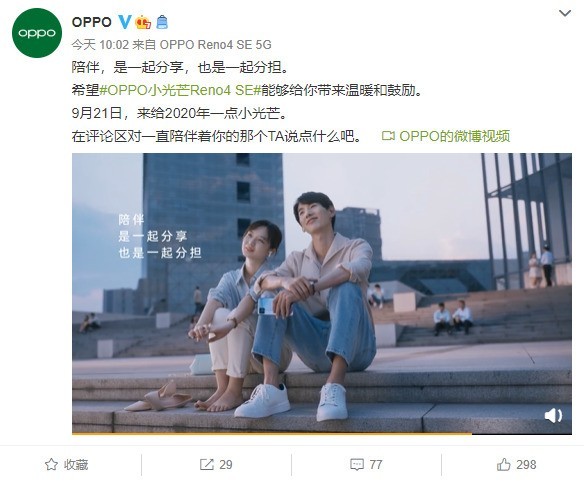Click the orange crown membership badge
Viewport: 584px width, 484px height.
tap(143, 23)
